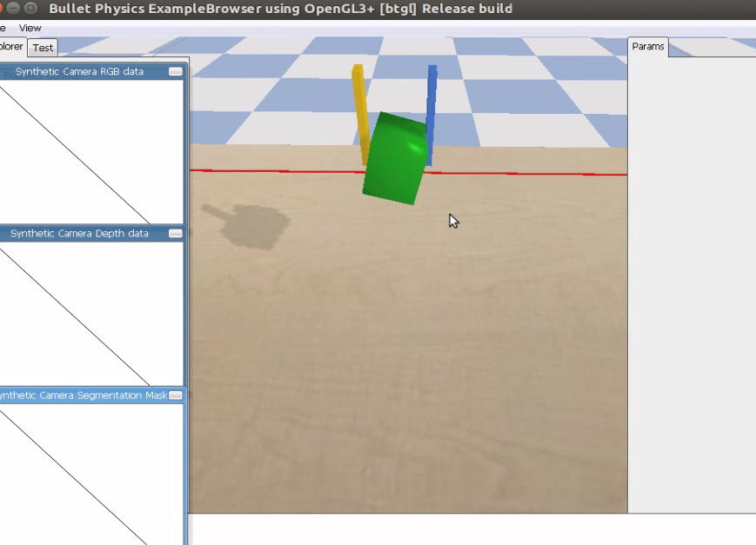756x545 pixels.
Task: Select the green box in the viewport
Action: [396, 156]
